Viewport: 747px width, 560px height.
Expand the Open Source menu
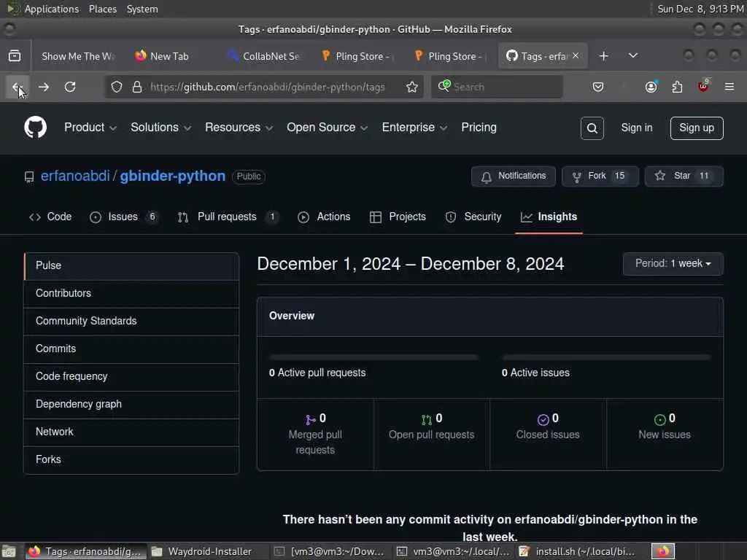[327, 128]
